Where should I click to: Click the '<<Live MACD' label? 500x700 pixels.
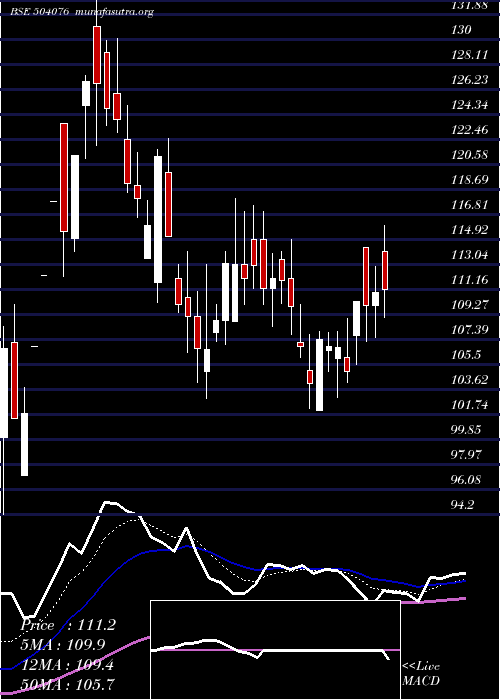(421, 673)
